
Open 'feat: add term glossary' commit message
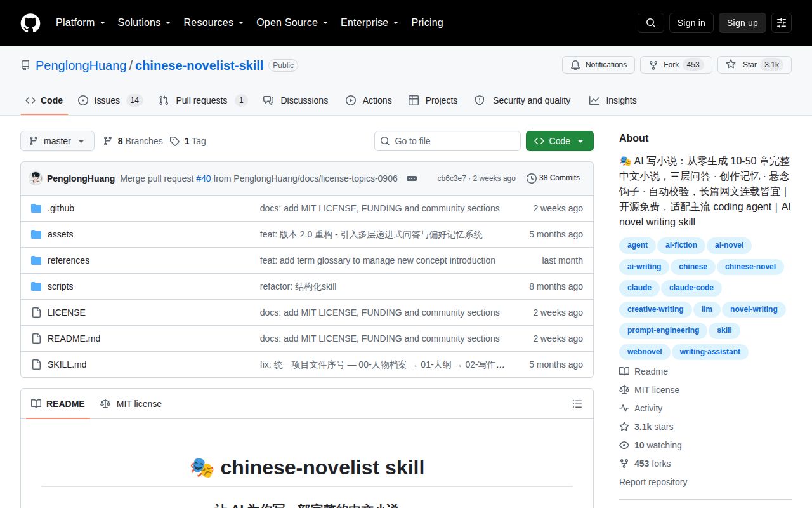tap(377, 260)
